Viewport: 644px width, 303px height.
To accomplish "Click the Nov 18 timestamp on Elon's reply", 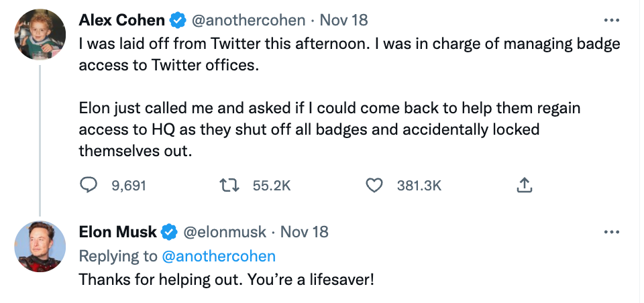I will 304,233.
